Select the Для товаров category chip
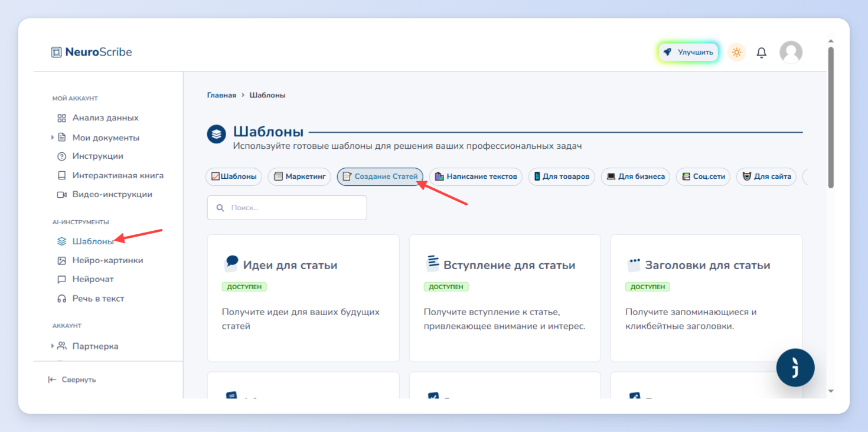This screenshot has height=432, width=868. pos(562,176)
